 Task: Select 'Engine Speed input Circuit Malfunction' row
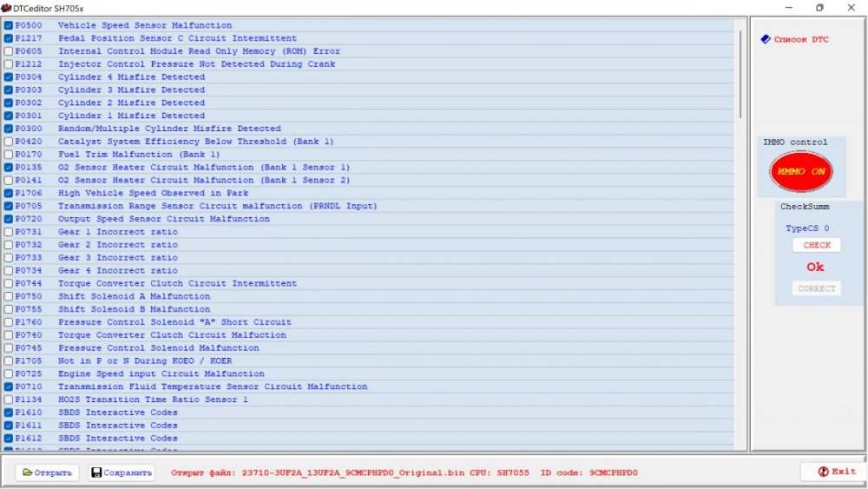368,373
